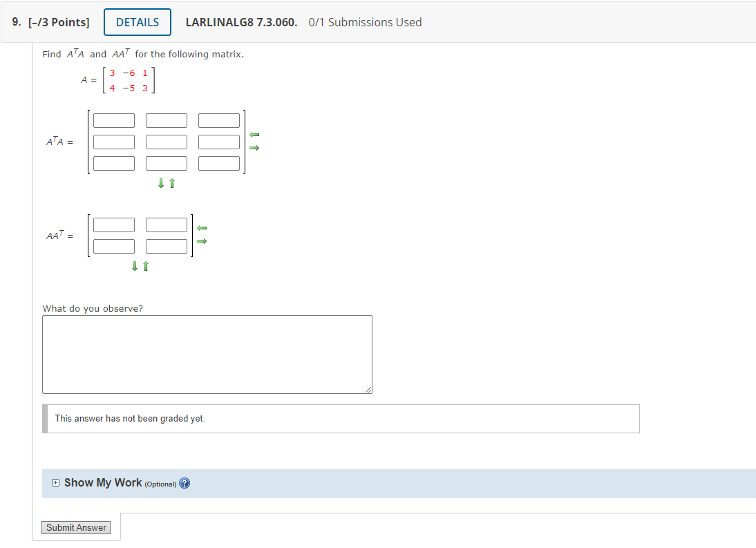Screen dimensions: 756x548
Task: Click the down arrow below the A^T A matrix
Action: click(161, 183)
